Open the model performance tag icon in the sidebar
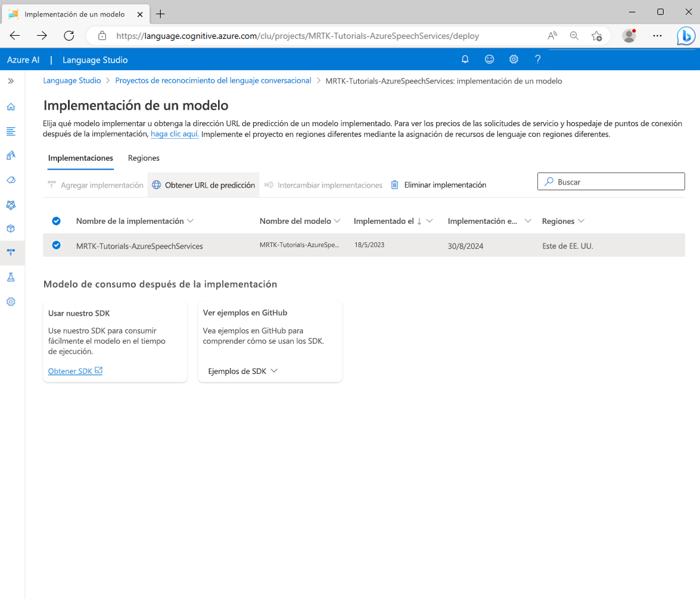This screenshot has width=700, height=599. click(11, 180)
